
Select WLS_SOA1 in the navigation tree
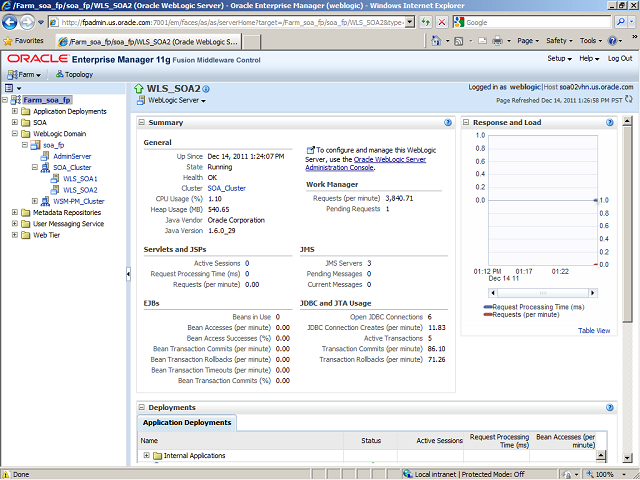(80, 178)
